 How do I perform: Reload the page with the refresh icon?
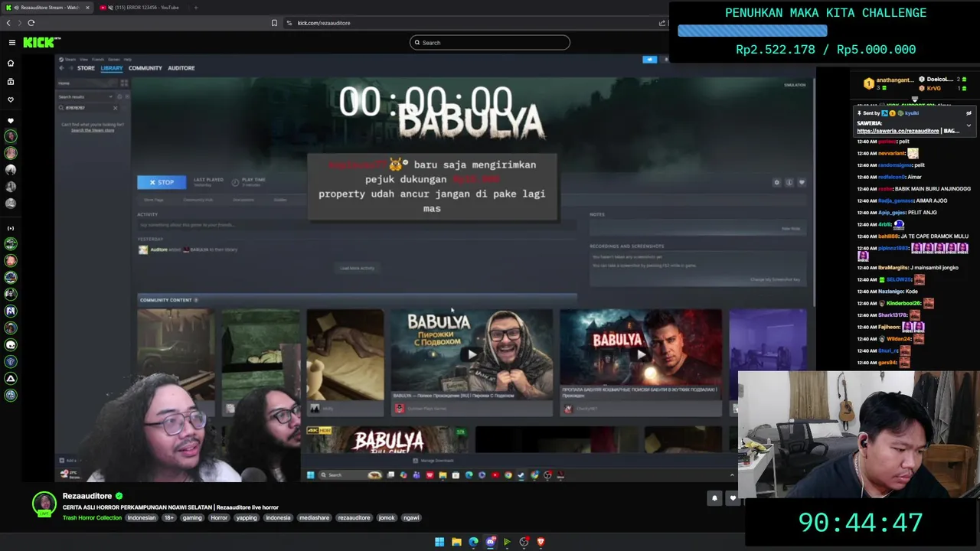[x=31, y=23]
